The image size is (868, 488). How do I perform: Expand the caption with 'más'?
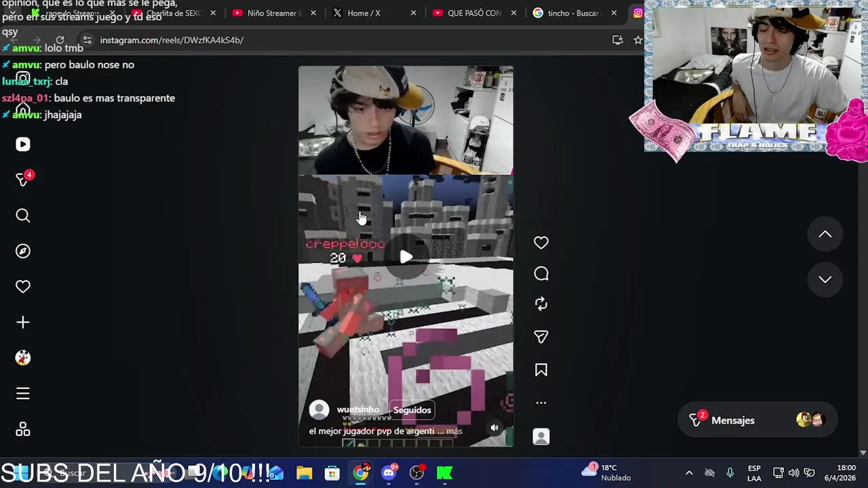(x=454, y=431)
